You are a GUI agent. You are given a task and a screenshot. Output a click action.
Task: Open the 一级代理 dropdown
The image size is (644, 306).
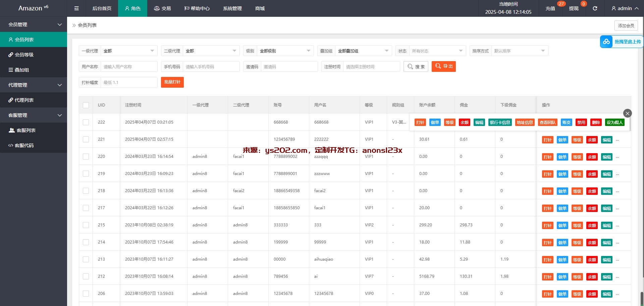129,51
